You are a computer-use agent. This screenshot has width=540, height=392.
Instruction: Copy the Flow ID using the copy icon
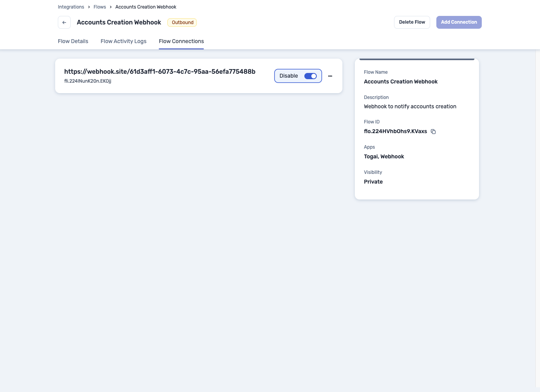tap(433, 132)
